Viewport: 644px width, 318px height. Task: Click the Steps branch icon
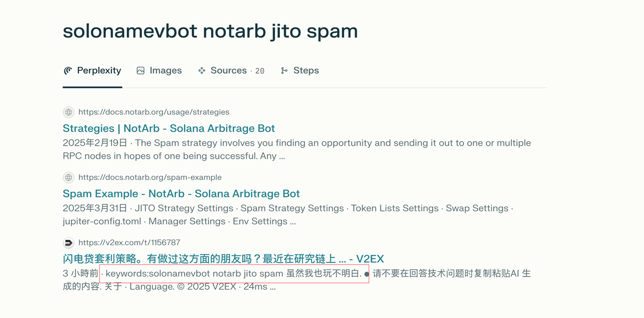pos(284,71)
